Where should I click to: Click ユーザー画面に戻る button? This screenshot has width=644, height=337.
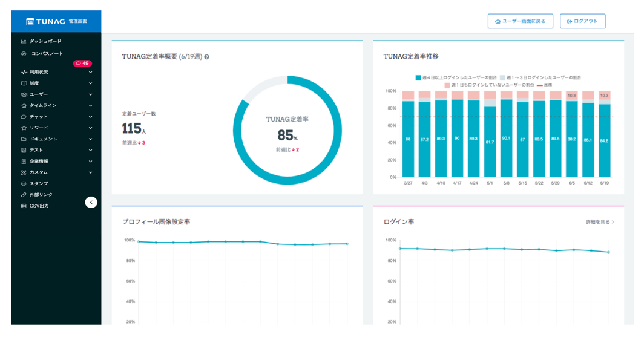click(x=521, y=21)
